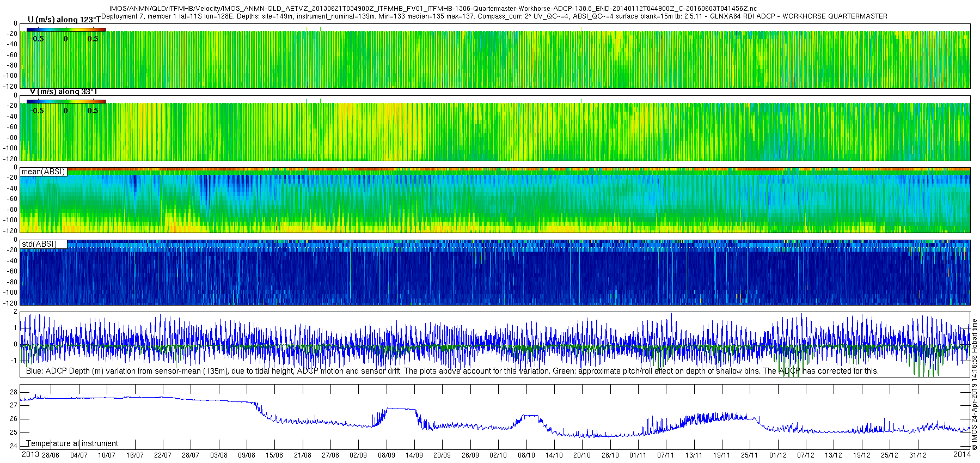Screen dimensions: 980x463
Task: Click the '28/07' date tick label
Action: (x=191, y=455)
